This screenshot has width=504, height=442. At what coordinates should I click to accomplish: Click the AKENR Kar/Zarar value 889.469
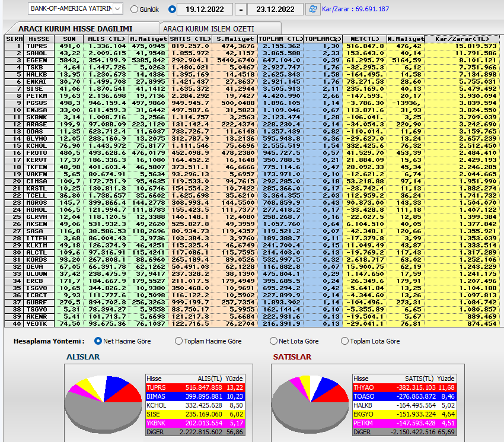[x=481, y=317]
